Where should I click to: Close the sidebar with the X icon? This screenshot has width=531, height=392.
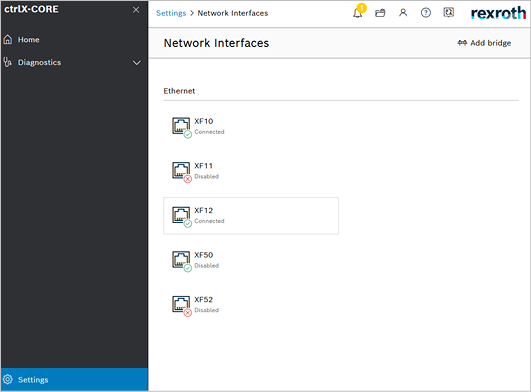coord(136,10)
